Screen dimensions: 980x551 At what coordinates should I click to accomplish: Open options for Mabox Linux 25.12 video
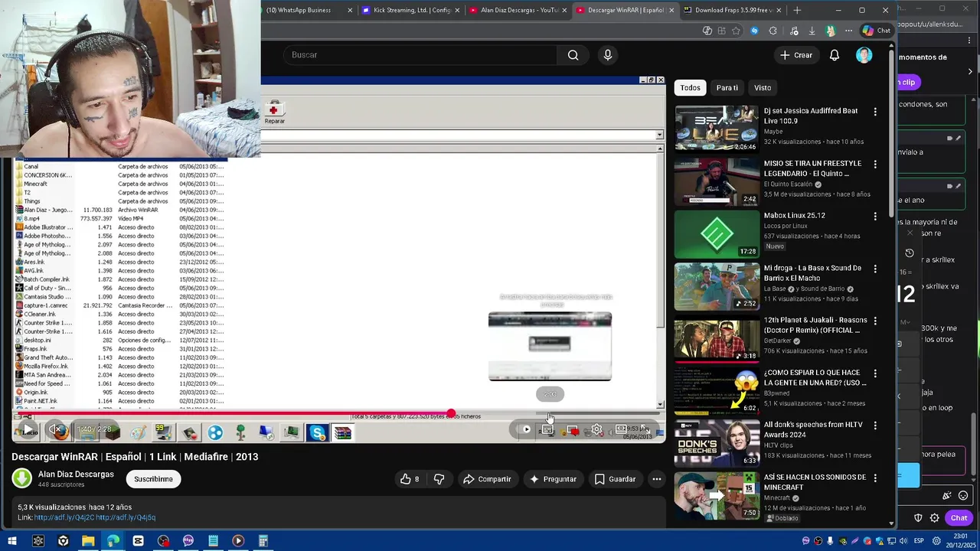point(875,217)
